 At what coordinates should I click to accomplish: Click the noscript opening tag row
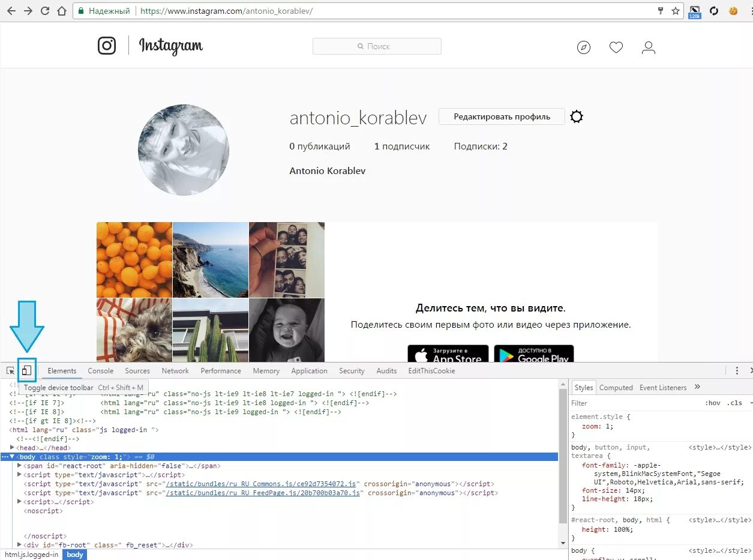(43, 511)
